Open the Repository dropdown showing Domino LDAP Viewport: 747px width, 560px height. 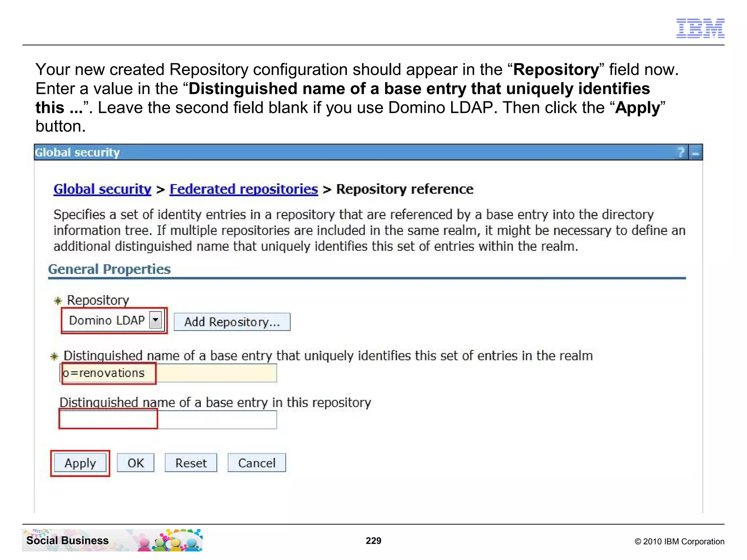click(x=113, y=320)
